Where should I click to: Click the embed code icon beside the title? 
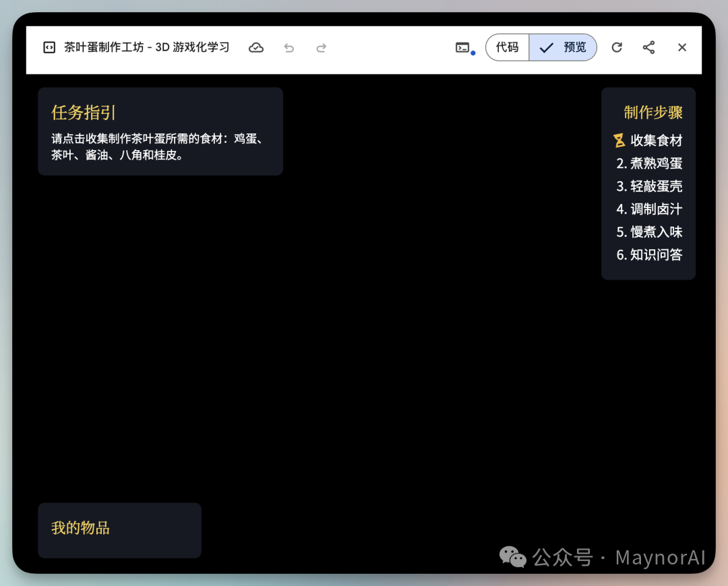pos(49,47)
